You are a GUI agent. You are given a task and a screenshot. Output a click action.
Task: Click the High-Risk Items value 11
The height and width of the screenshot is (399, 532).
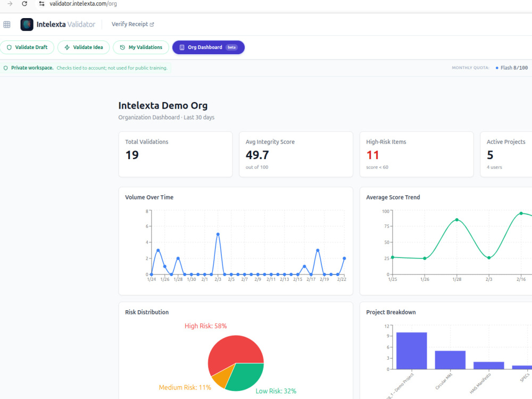[372, 155]
